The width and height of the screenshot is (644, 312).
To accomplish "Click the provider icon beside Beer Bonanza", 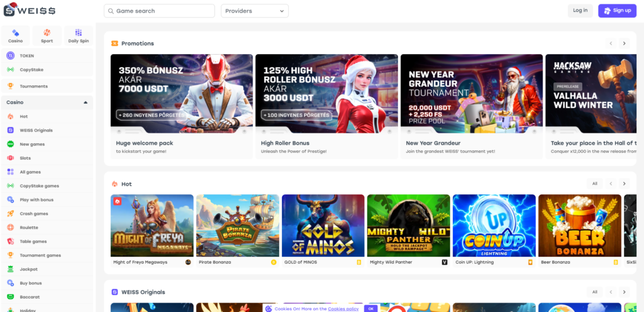I will click(x=616, y=262).
